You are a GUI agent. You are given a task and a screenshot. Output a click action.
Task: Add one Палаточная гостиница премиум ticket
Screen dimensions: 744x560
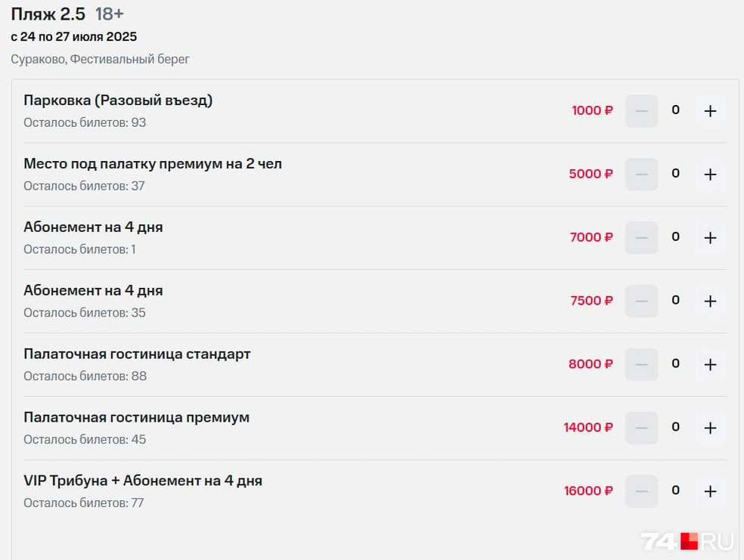coord(710,429)
